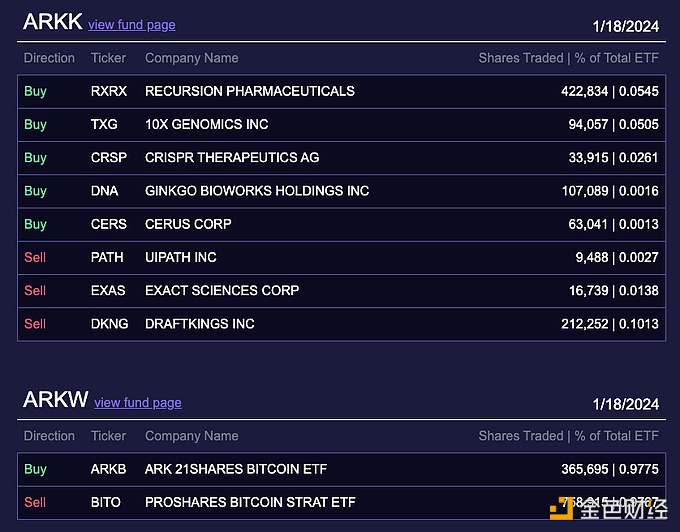Select the DNA ticker cell
The height and width of the screenshot is (532, 680).
(x=105, y=191)
